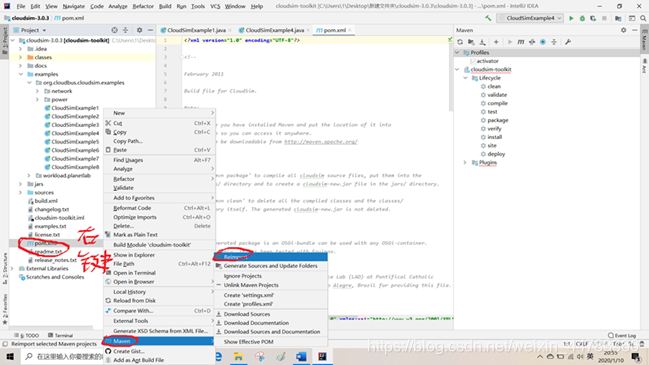Expand the Plugins node in Maven panel
This screenshot has width=649, height=365.
click(x=465, y=163)
